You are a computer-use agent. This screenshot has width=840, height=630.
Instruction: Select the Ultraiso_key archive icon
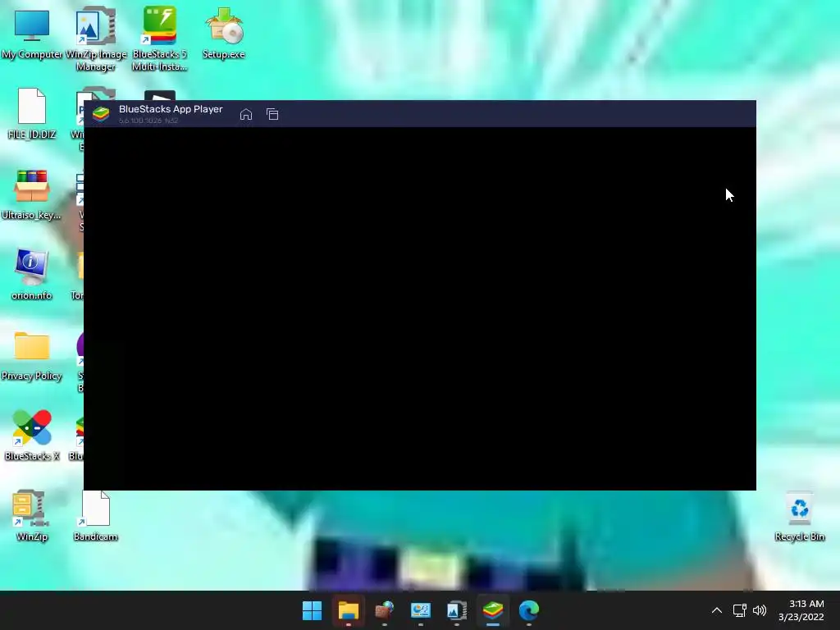pos(32,194)
